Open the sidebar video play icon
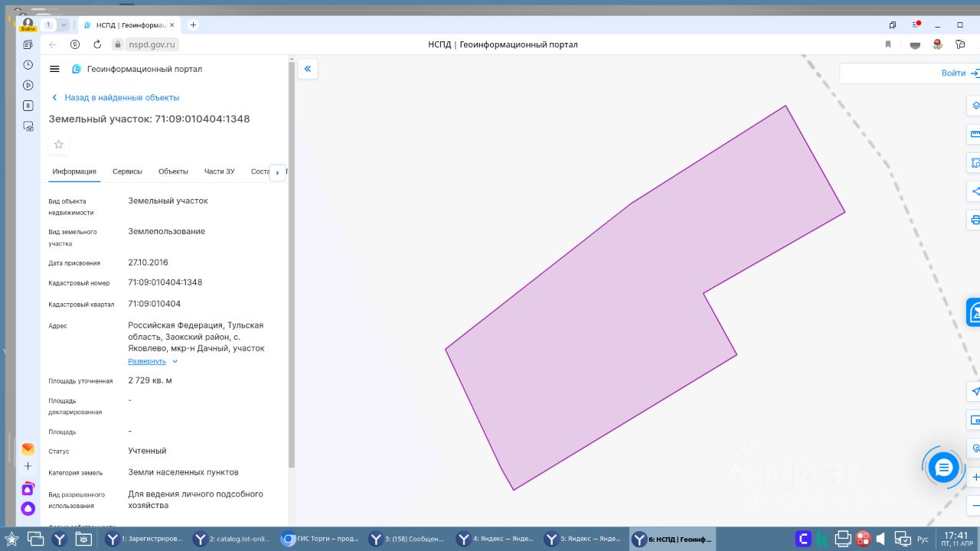The height and width of the screenshot is (551, 980). (28, 86)
